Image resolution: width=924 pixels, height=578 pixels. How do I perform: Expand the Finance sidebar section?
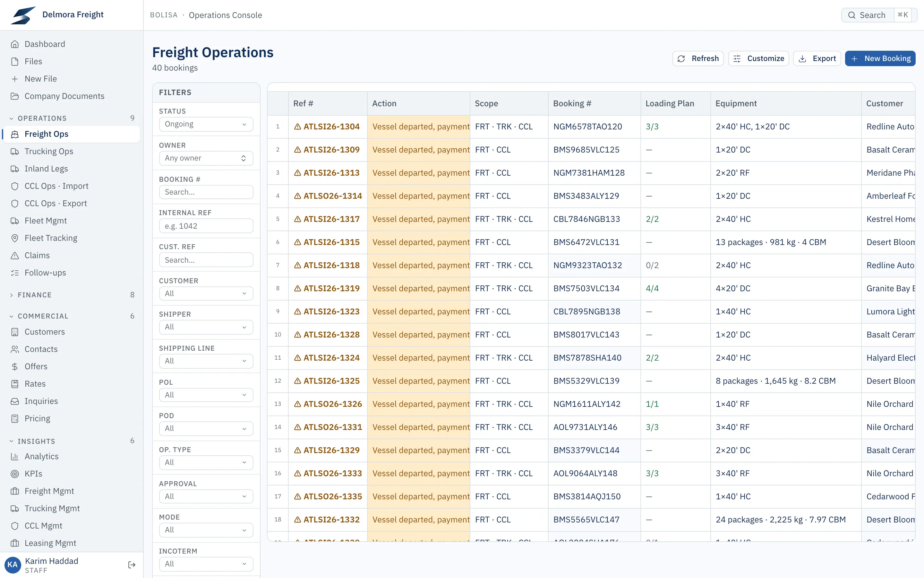(x=72, y=295)
